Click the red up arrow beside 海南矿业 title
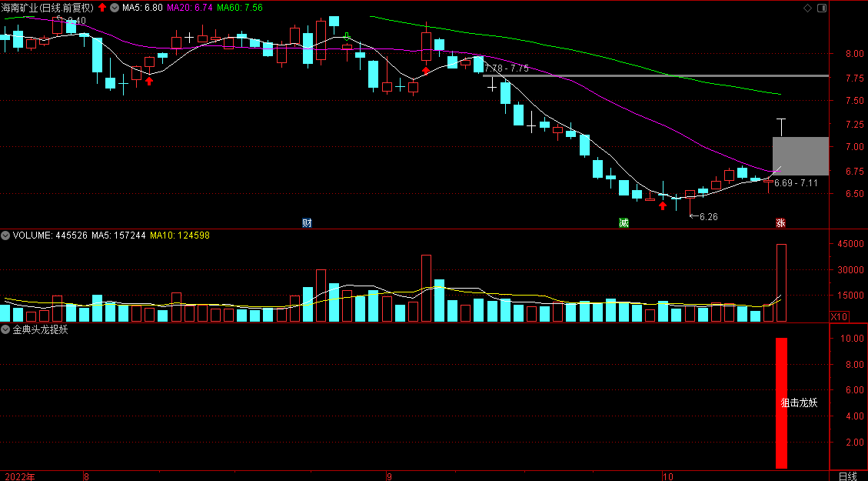The height and width of the screenshot is (481, 868). click(102, 8)
